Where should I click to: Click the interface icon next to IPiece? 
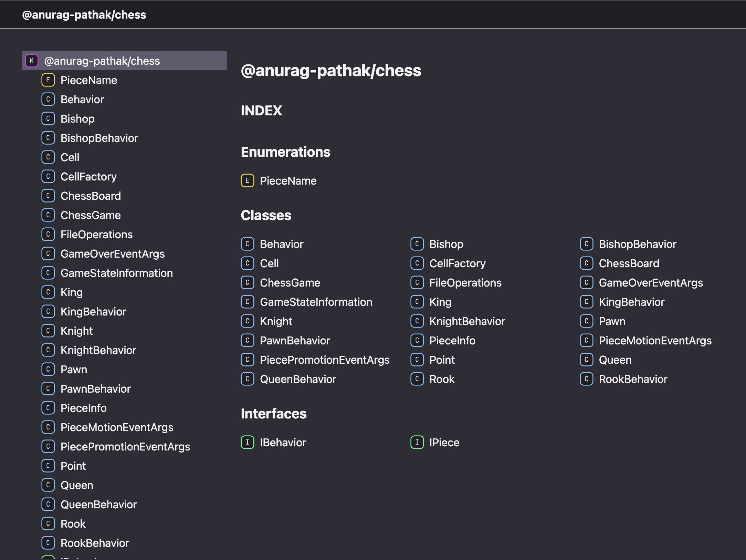tap(417, 443)
